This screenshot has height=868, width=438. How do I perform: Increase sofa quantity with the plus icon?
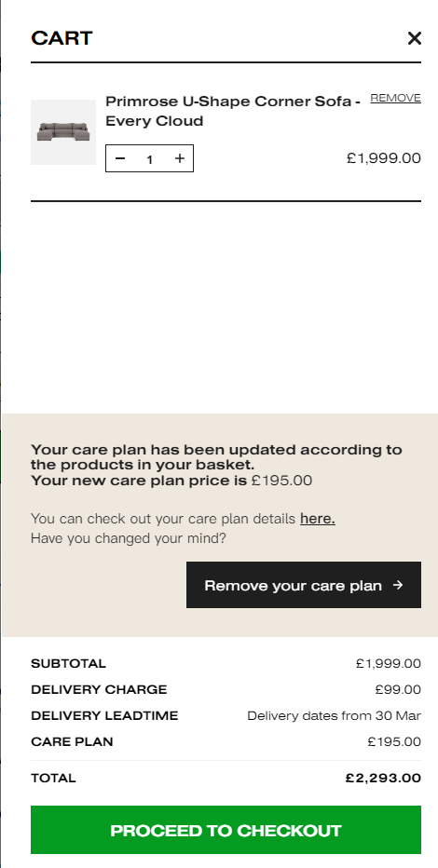180,159
